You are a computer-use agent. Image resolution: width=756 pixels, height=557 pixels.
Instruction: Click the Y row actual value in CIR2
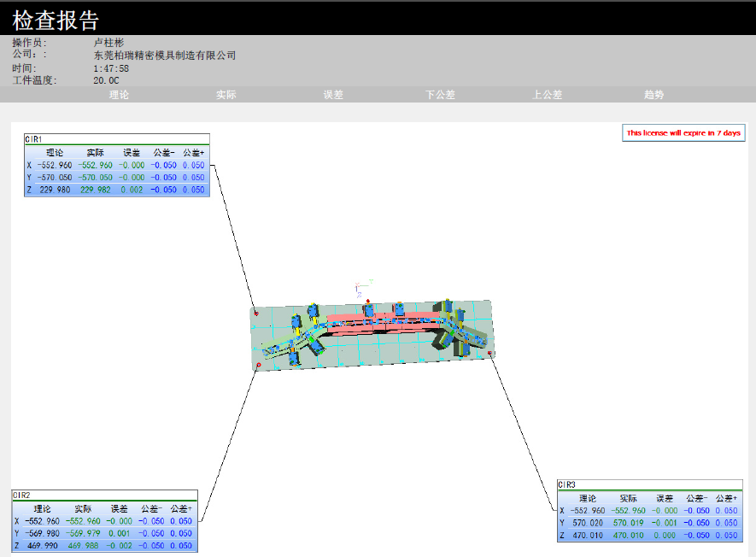(83, 533)
